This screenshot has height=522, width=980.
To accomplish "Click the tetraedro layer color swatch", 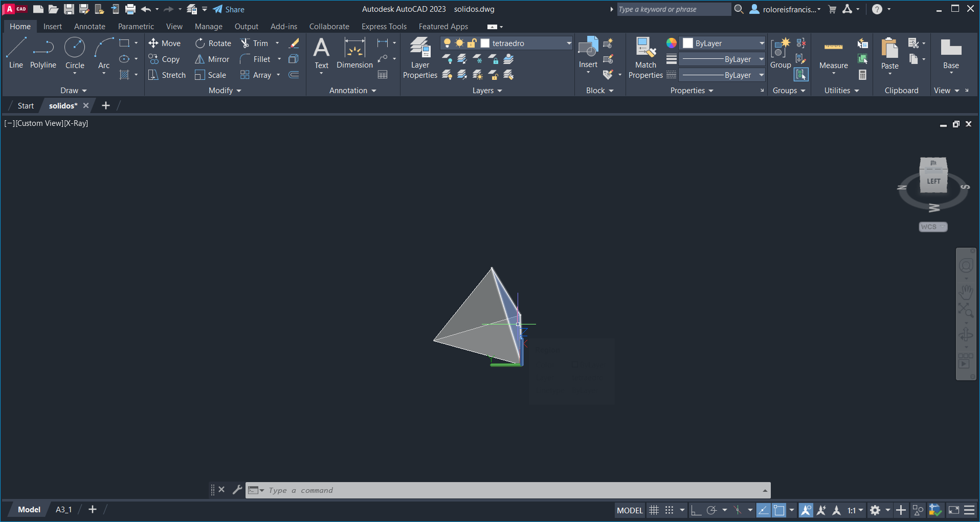I will click(485, 43).
